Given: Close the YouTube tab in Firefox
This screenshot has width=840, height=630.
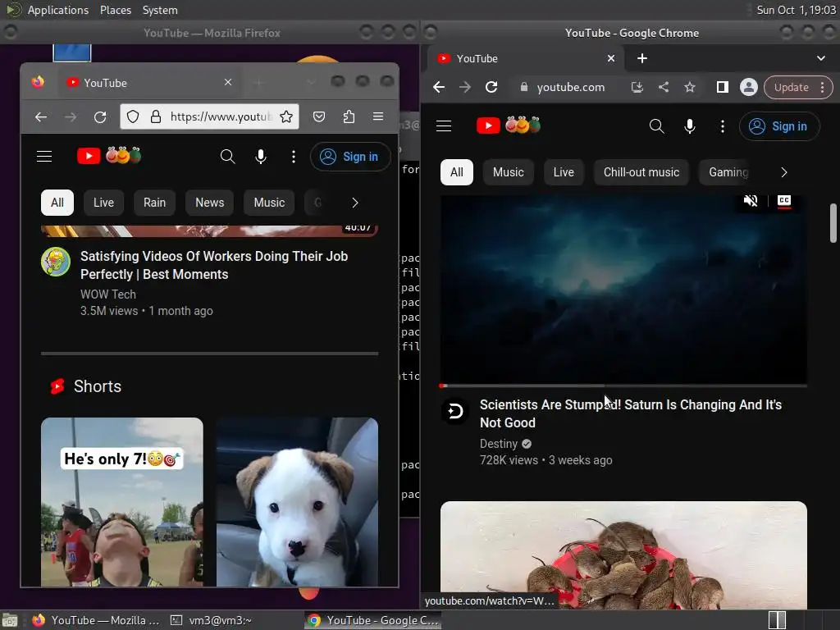Looking at the screenshot, I should click(x=228, y=82).
